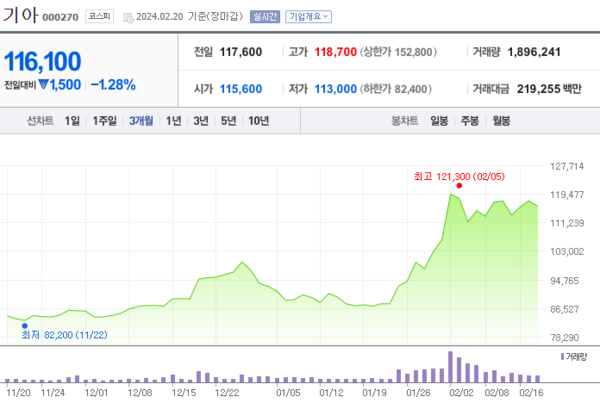The height and width of the screenshot is (409, 600).
Task: Select the 3개월 line chart tab
Action: point(141,121)
